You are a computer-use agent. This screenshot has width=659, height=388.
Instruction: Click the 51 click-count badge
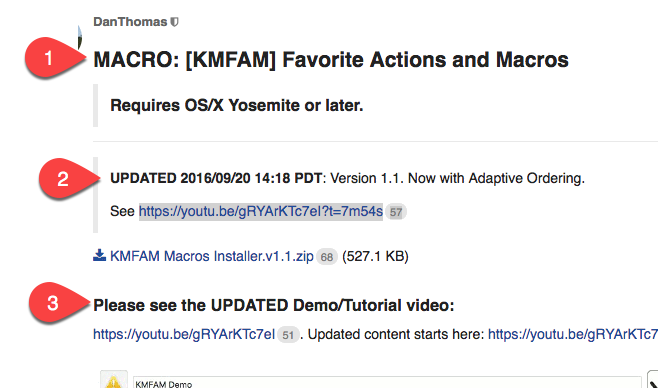[x=288, y=335]
